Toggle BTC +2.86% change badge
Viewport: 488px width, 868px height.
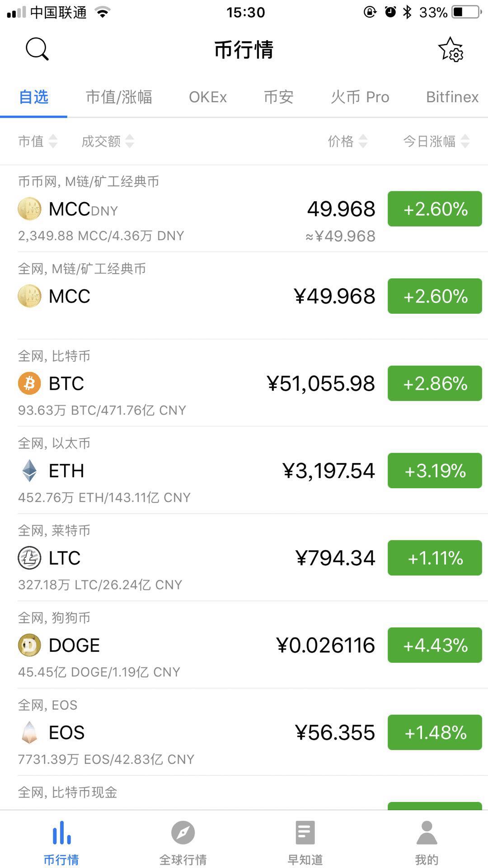435,383
